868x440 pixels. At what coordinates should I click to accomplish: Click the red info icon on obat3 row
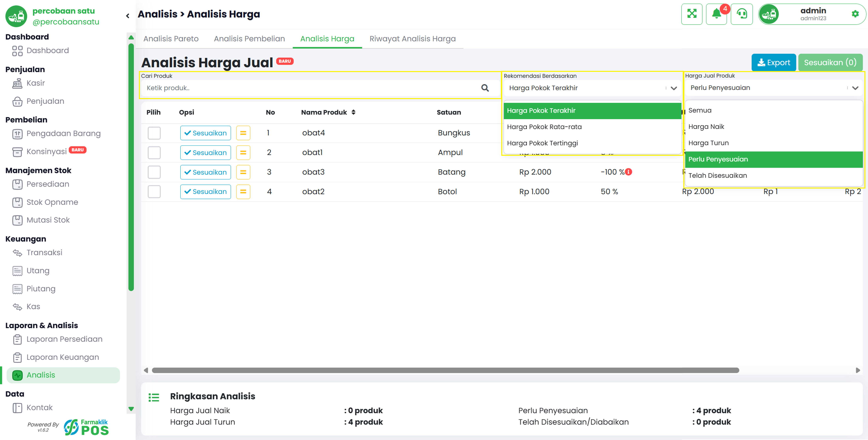tap(629, 172)
